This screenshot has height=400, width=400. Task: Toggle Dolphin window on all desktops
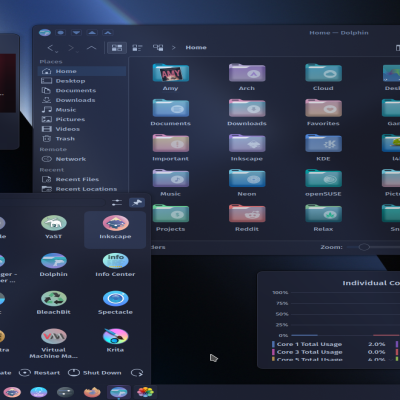pyautogui.click(x=61, y=33)
